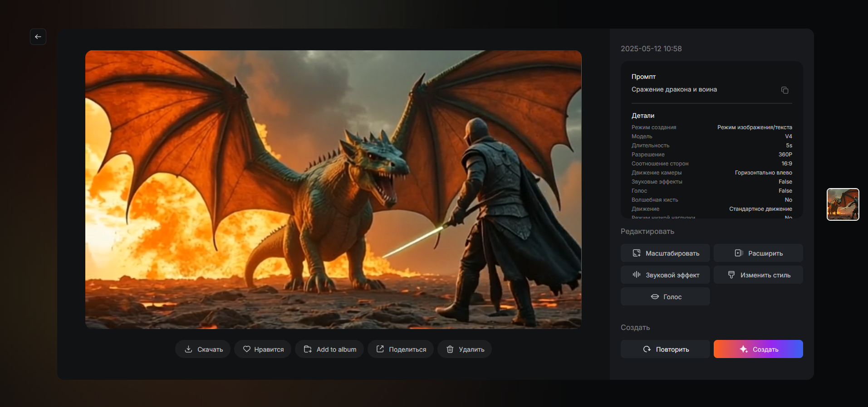Download the video with Скачать button

click(203, 349)
